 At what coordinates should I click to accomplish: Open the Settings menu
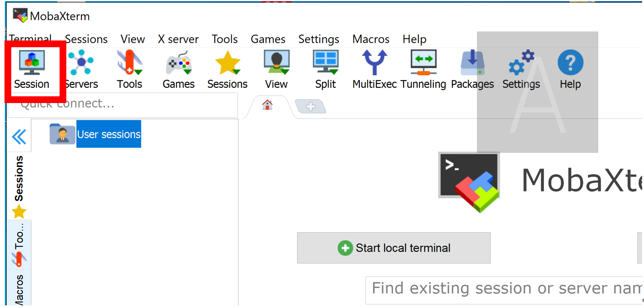click(319, 39)
